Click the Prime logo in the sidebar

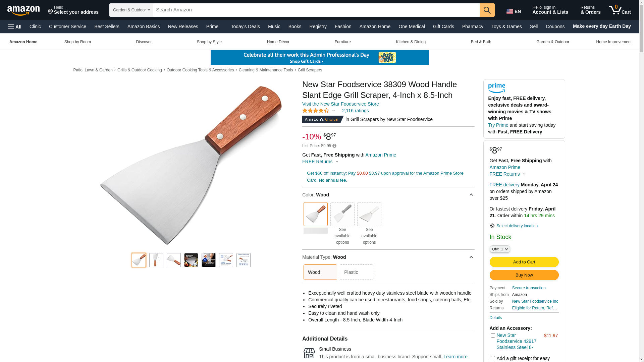pyautogui.click(x=496, y=88)
